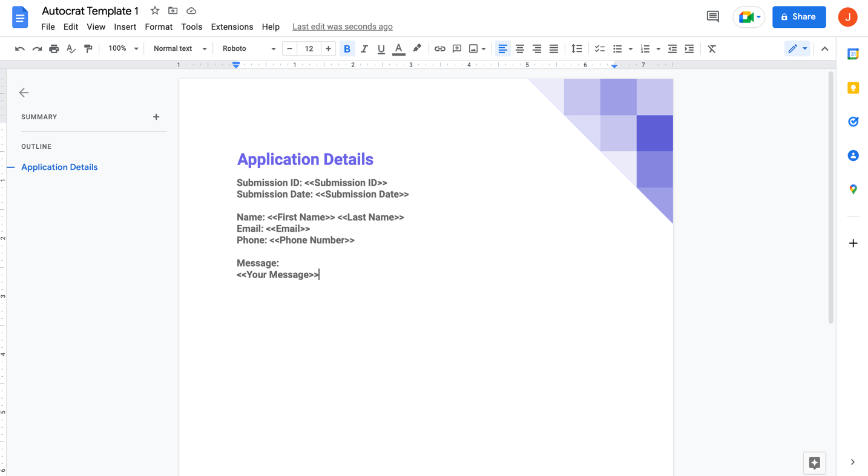Toggle bold formatting
This screenshot has height=476, width=868.
tap(347, 48)
